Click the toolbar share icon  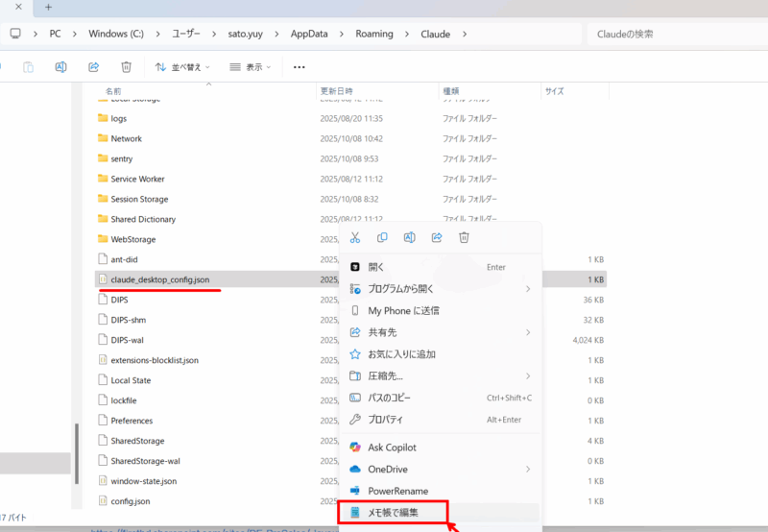93,67
